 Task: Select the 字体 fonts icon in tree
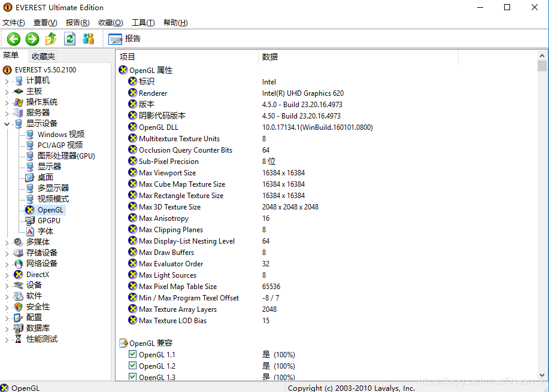tap(30, 232)
